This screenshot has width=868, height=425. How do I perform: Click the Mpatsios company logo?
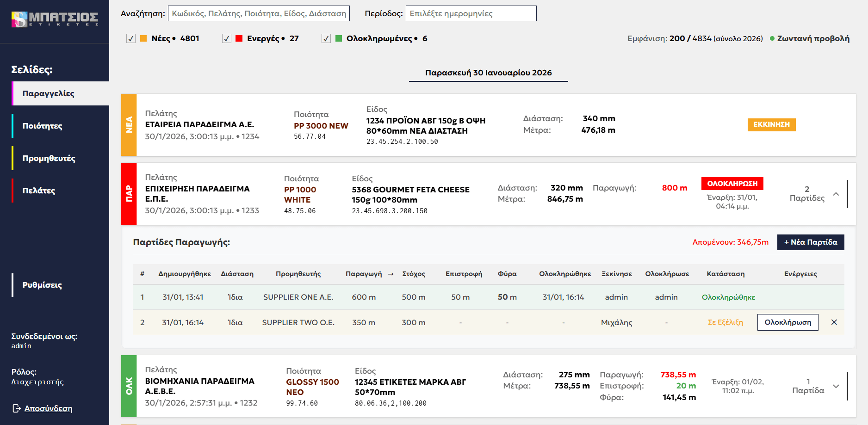[x=55, y=19]
